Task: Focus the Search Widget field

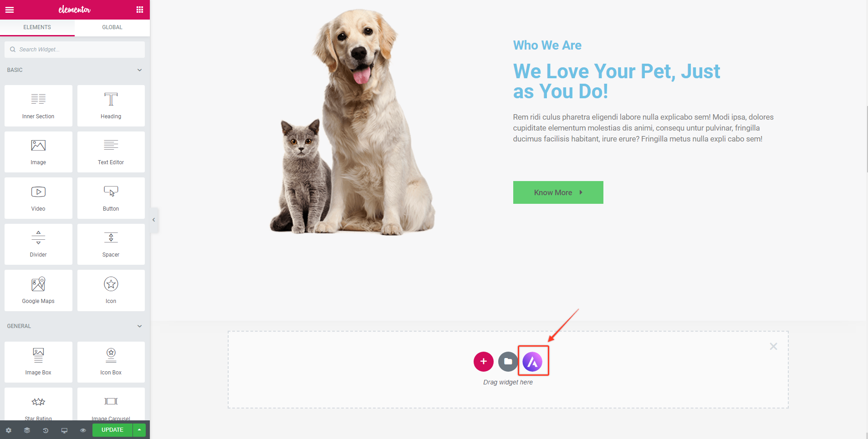Action: click(75, 50)
